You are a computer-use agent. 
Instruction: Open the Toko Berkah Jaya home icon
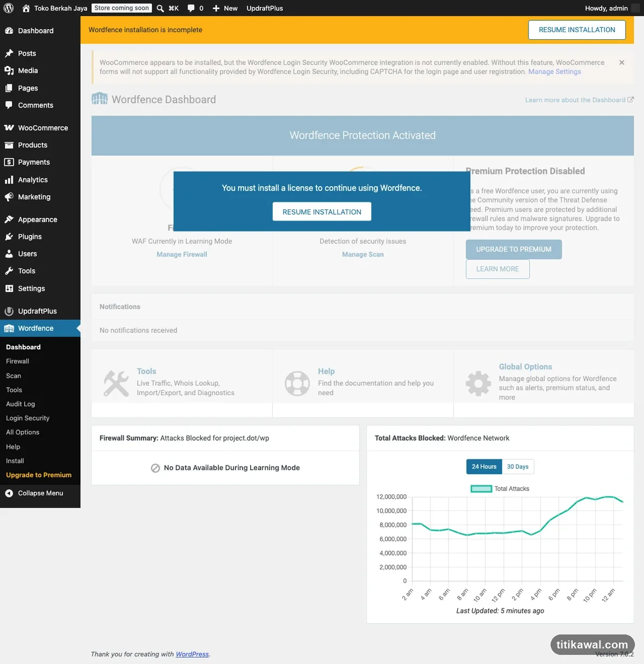(x=26, y=8)
